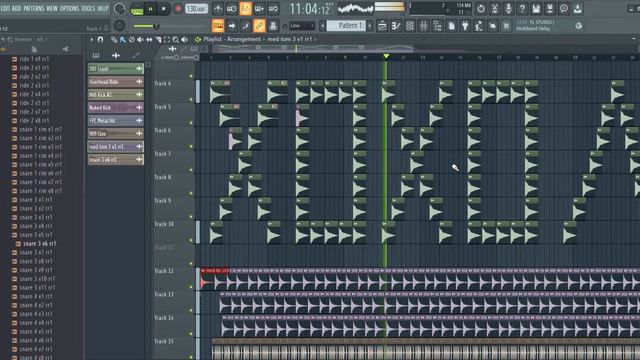The height and width of the screenshot is (360, 640).
Task: Toggle the step editing icon
Action: [245, 26]
